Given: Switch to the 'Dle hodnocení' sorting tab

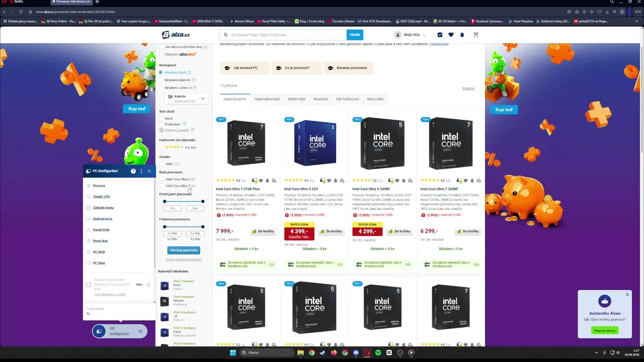Looking at the screenshot, I should [x=348, y=99].
